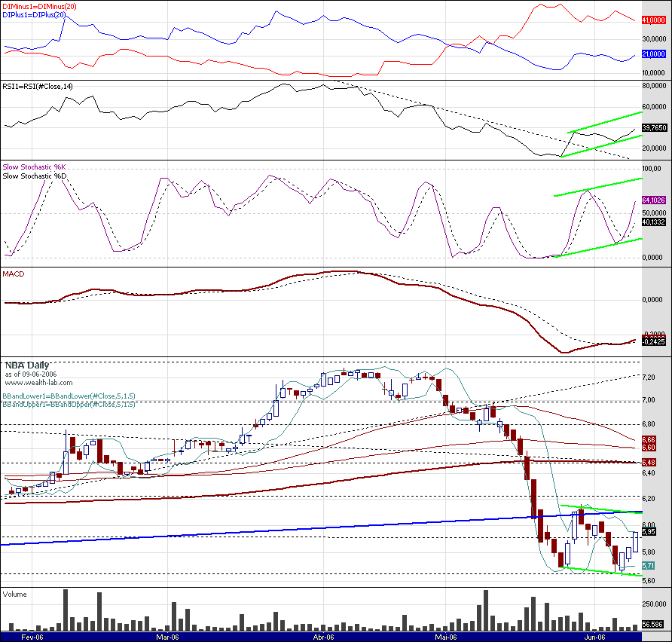Click the Mar-06 date axis label
The image size is (672, 642).
click(x=167, y=637)
